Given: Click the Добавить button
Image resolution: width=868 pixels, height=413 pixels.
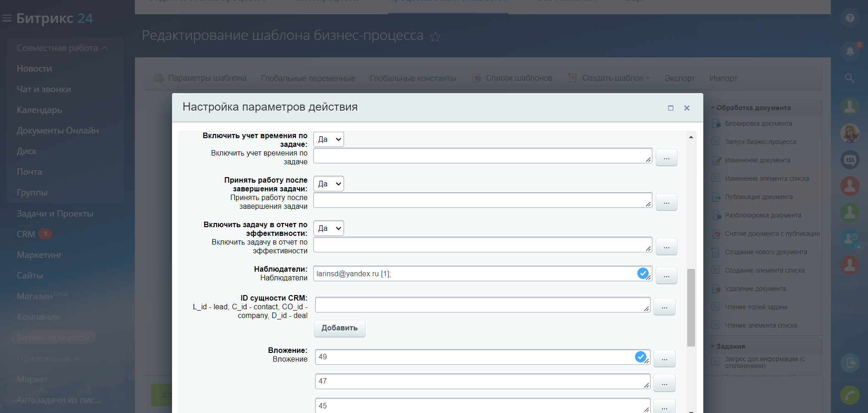Looking at the screenshot, I should click(339, 328).
